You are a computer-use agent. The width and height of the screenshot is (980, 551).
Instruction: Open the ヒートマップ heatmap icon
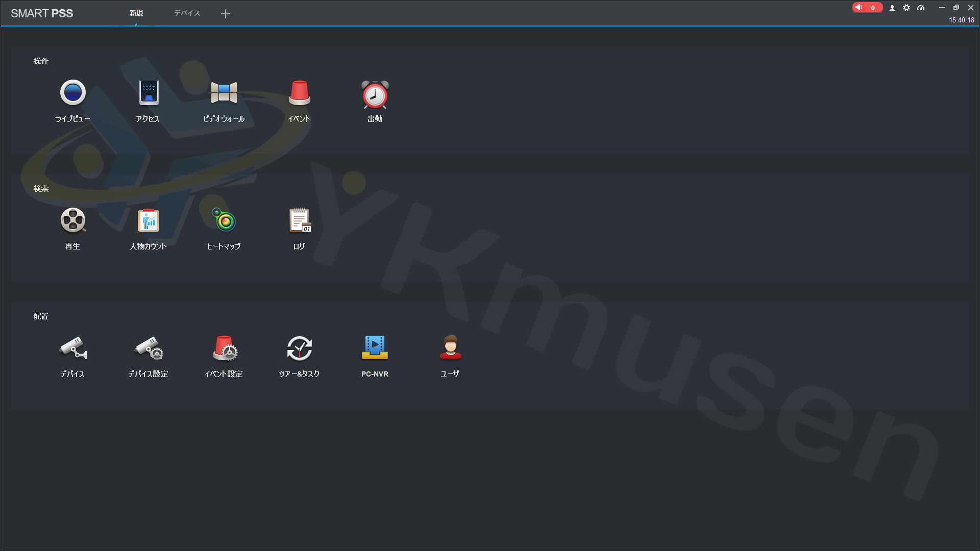pyautogui.click(x=224, y=221)
